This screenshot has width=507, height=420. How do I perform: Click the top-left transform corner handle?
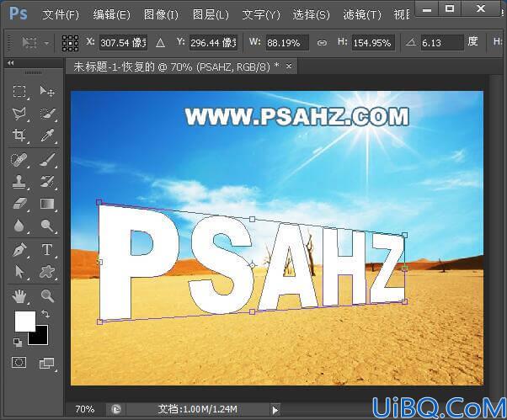99,203
